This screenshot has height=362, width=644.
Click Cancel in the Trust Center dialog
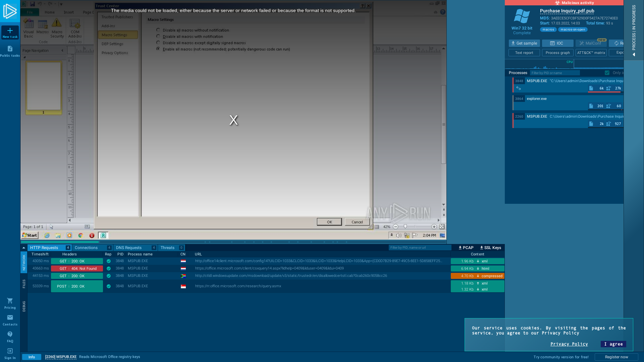[x=357, y=222]
